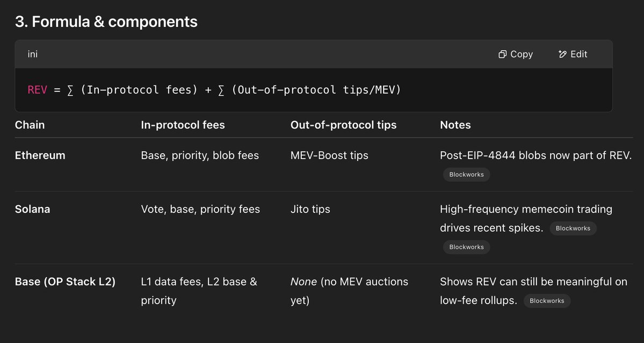Screen dimensions: 644x343
Task: Open Blockworks citation after "low-fee rollups."
Action: 547,301
